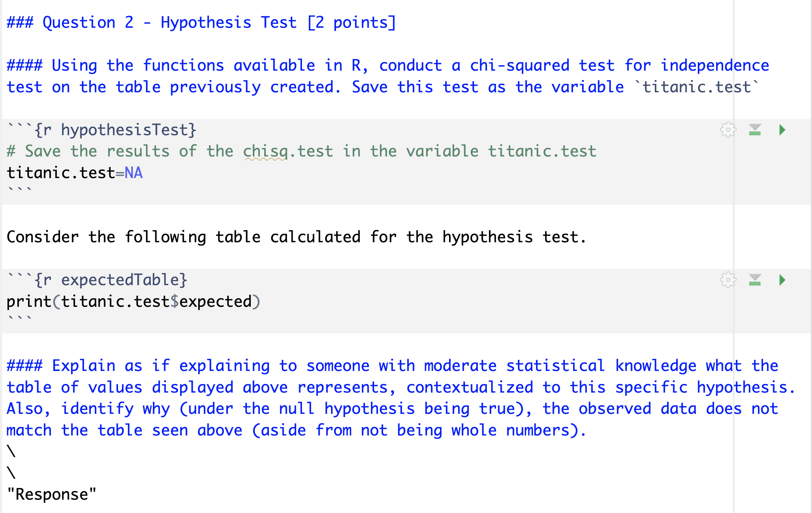Open chunk options for the hypothesisTest chunk
The height and width of the screenshot is (513, 812).
728,130
